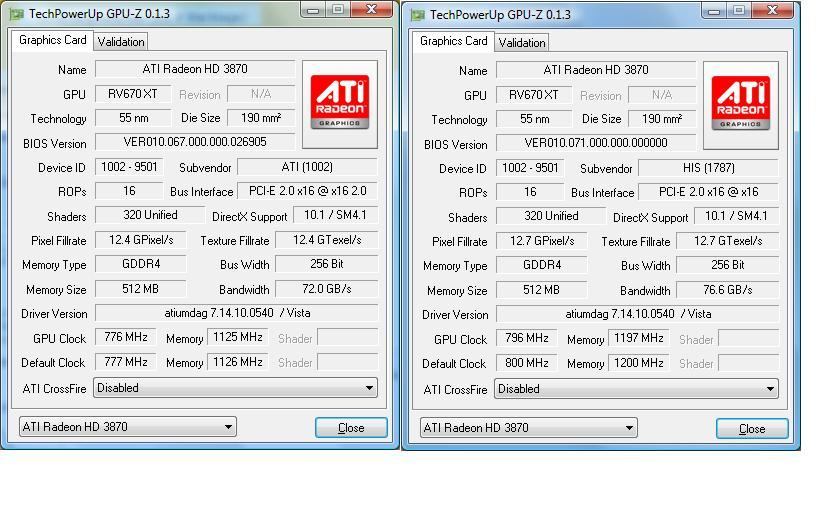
Task: Click Die Size 190 mm² in right window
Action: coord(662,119)
